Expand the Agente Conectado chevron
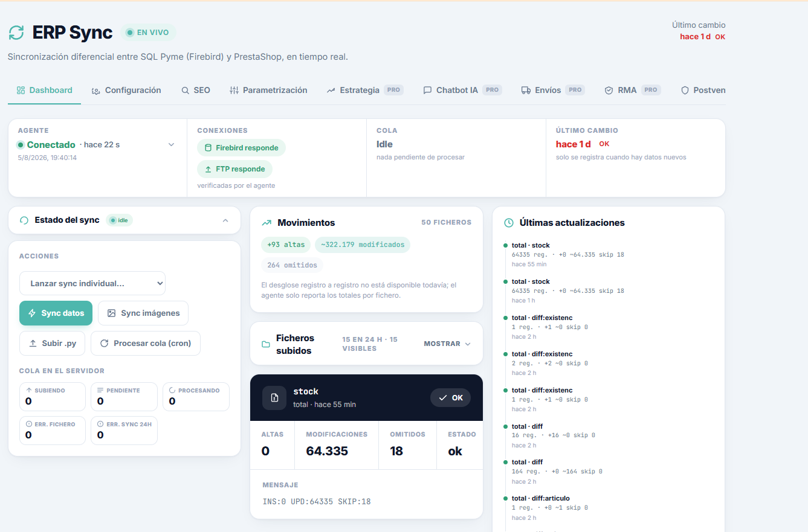Image resolution: width=808 pixels, height=532 pixels. [x=171, y=145]
